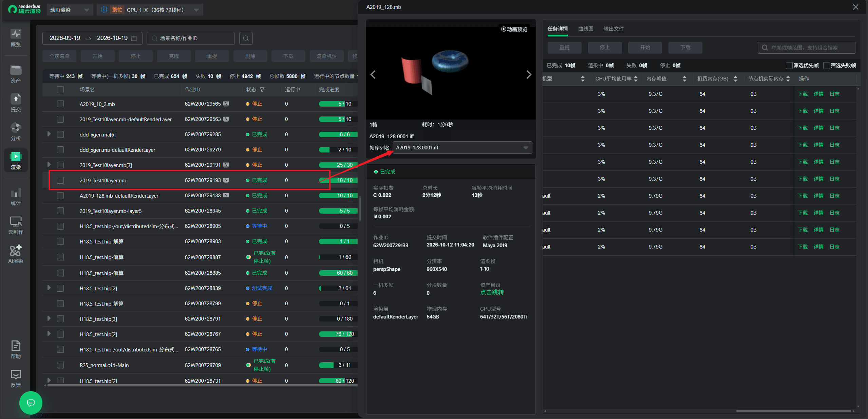This screenshot has width=868, height=419.
Task: Click 点击跳转 asset directory link
Action: (x=492, y=292)
